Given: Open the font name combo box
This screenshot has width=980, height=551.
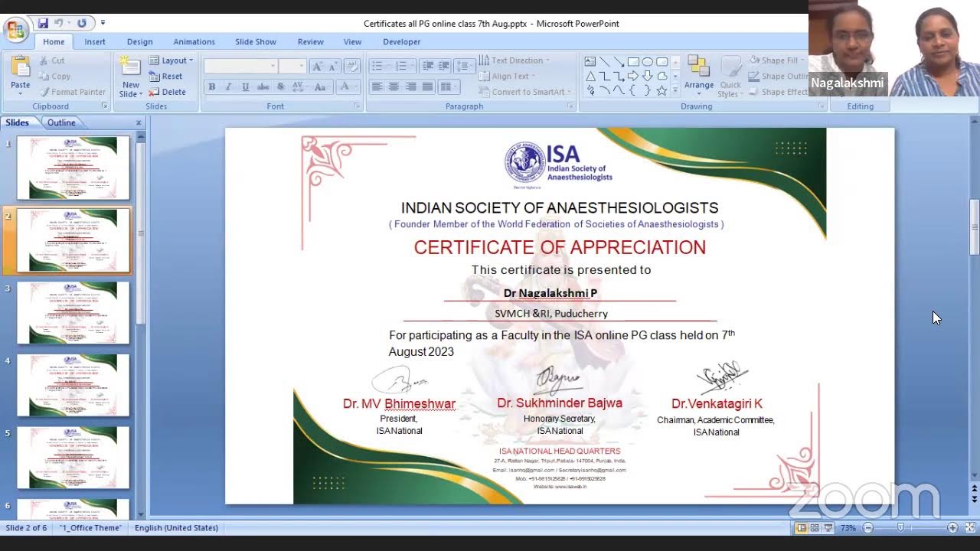Looking at the screenshot, I should 240,67.
